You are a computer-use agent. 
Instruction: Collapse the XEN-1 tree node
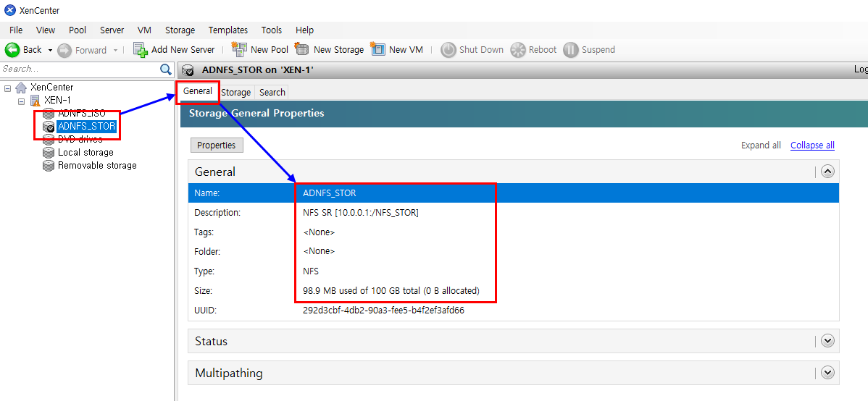click(22, 101)
